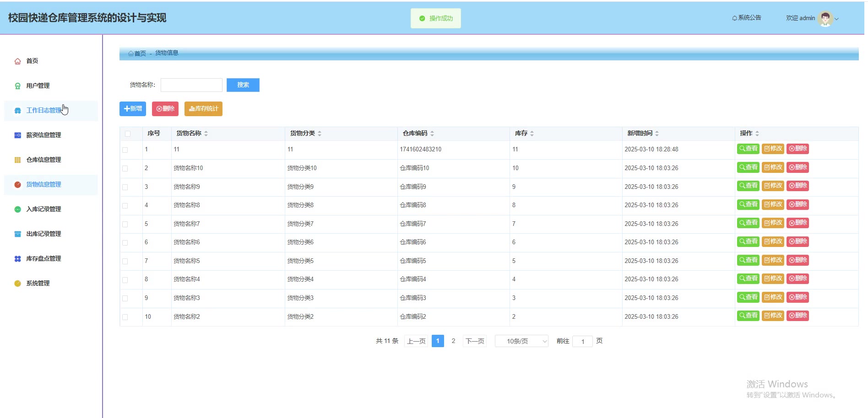Expand the admin user menu arrow

pos(836,19)
